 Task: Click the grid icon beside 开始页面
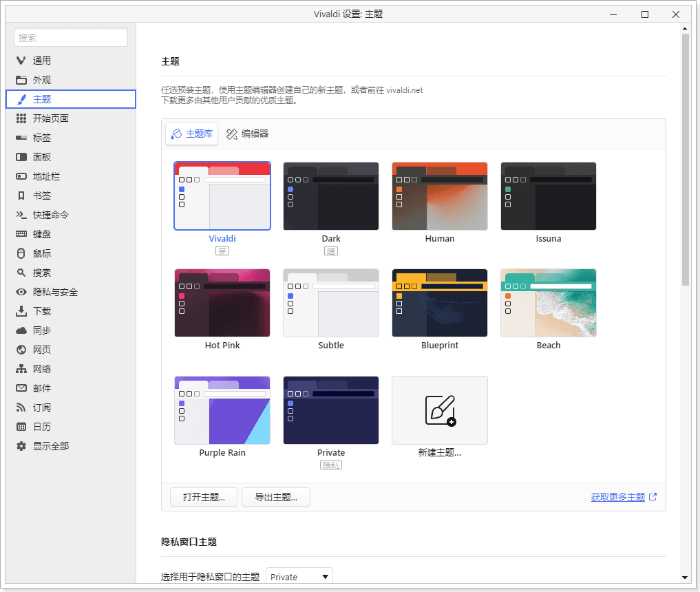pyautogui.click(x=21, y=118)
